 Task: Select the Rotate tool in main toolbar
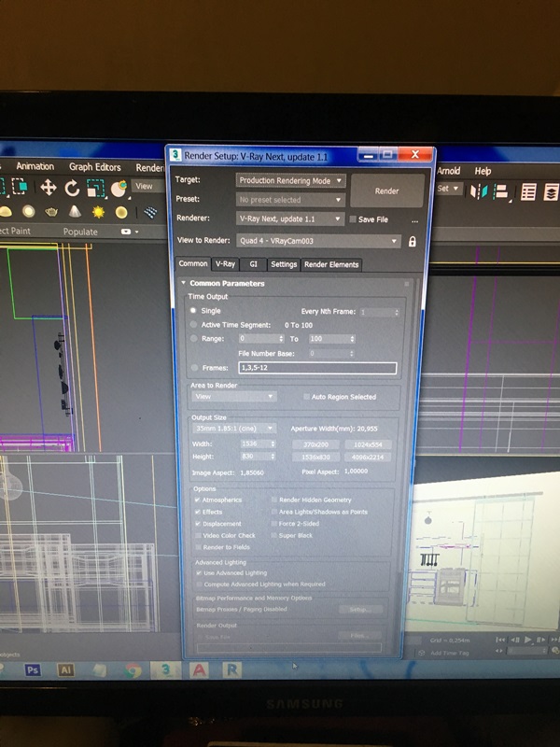72,189
